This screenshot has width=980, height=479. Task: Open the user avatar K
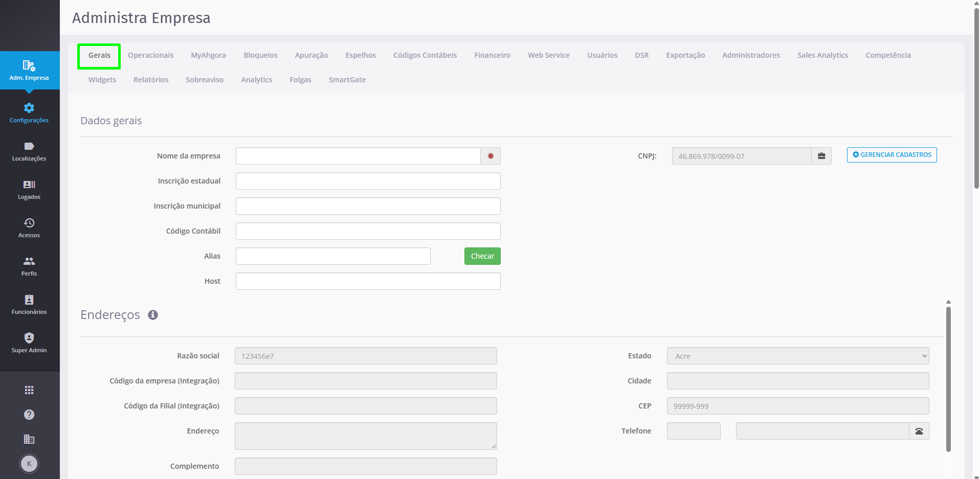click(29, 464)
